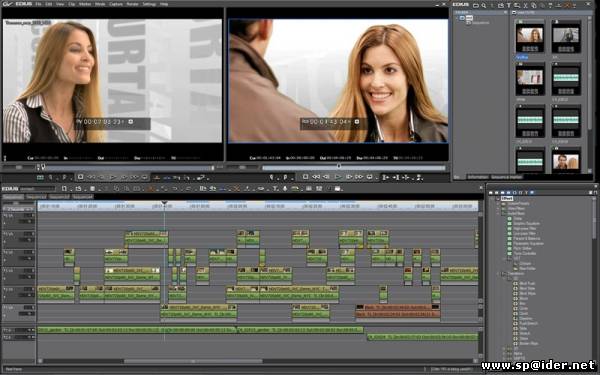Open project icon in timeline toolbar
Screen dimensions: 600x375
[78, 189]
